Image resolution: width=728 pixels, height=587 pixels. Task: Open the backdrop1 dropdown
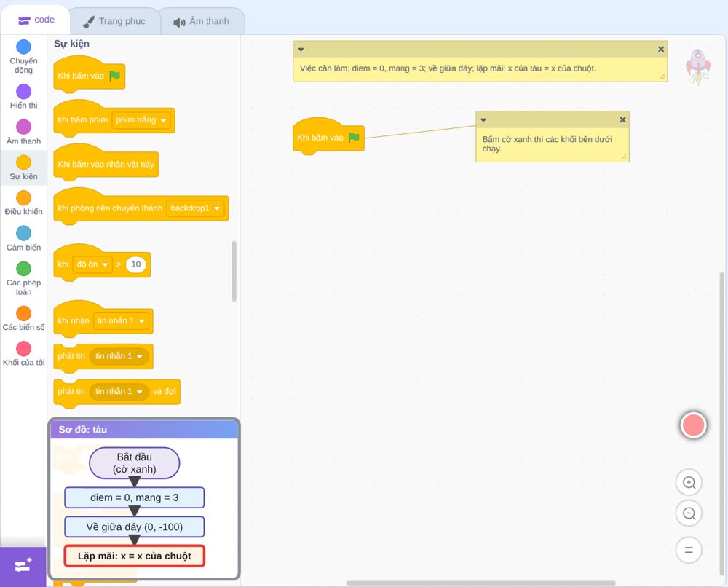(x=195, y=208)
